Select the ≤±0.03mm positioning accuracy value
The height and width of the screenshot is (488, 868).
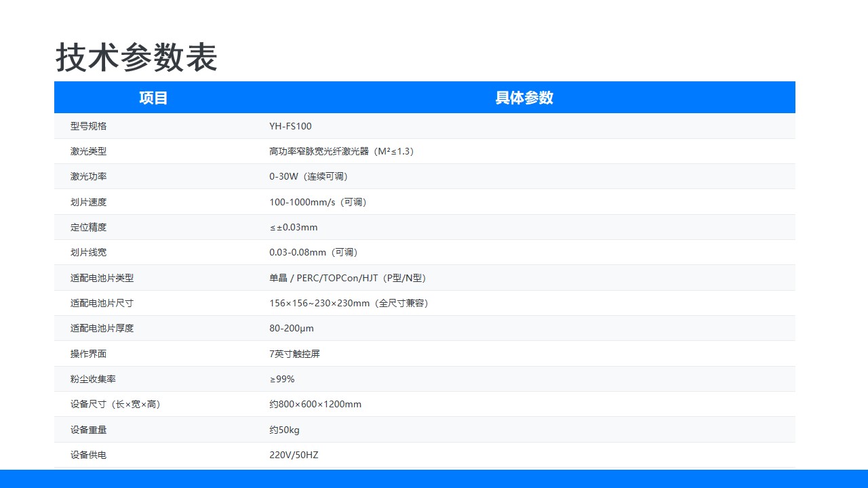[x=293, y=227]
